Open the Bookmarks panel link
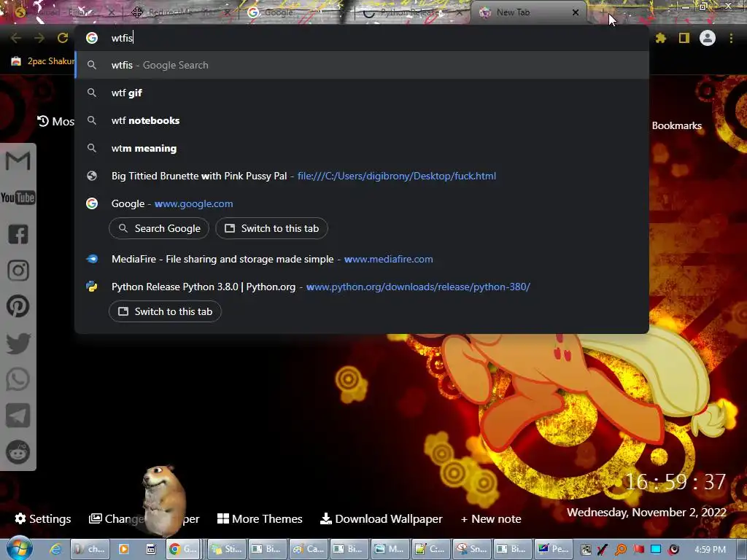This screenshot has width=747, height=560. [676, 125]
